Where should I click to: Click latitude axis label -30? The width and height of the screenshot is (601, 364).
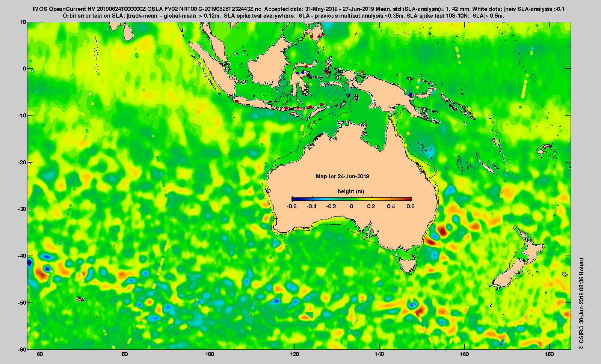tap(22, 209)
